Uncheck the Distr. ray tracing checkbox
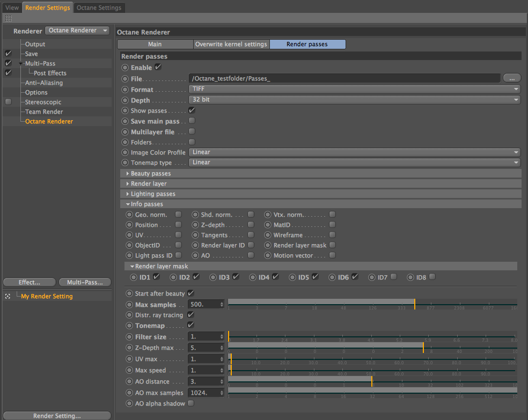Image resolution: width=528 pixels, height=420 pixels. click(190, 315)
